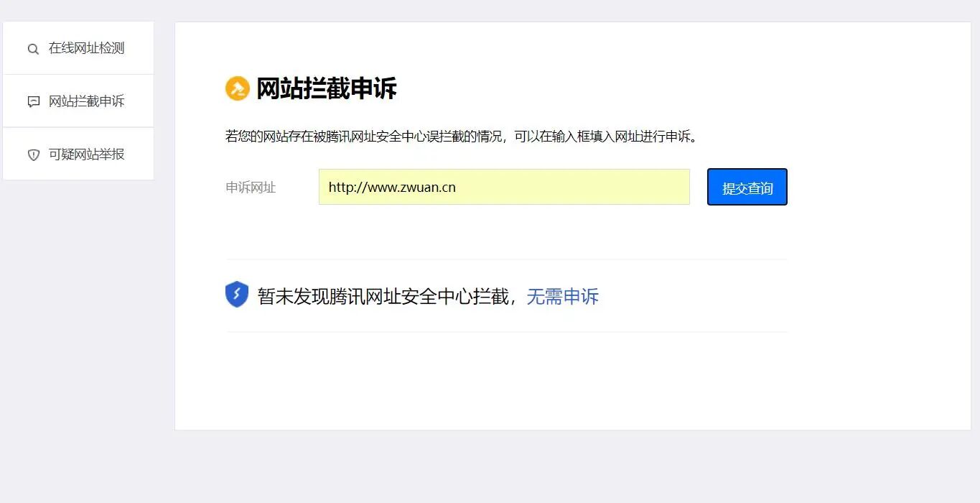Focus the 申诉网址 URL input field
Screen dimensions: 980x503
504,187
